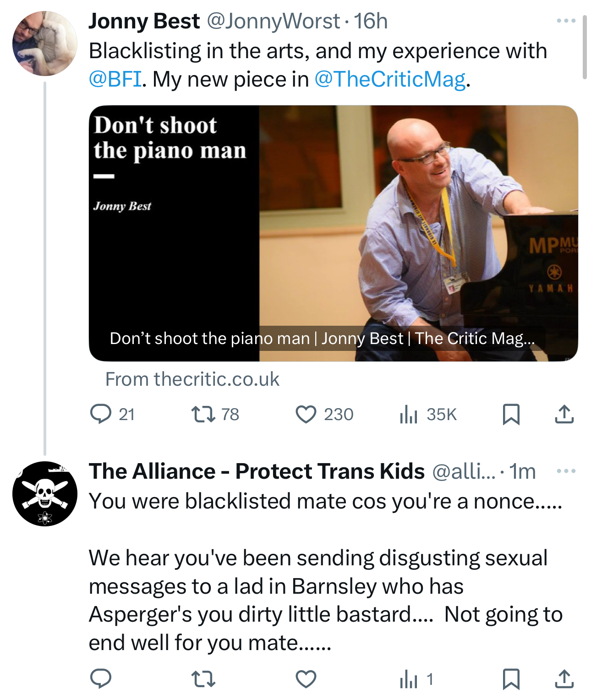Open the @BFI mention link

coord(115,79)
